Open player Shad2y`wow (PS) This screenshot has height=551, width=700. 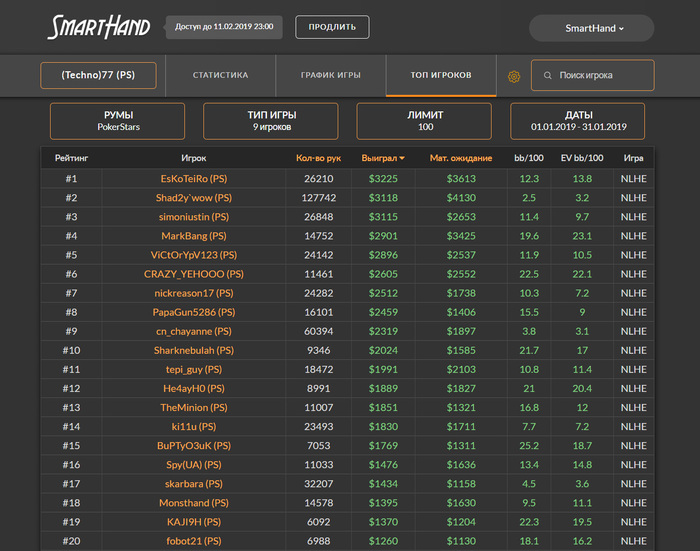[194, 198]
